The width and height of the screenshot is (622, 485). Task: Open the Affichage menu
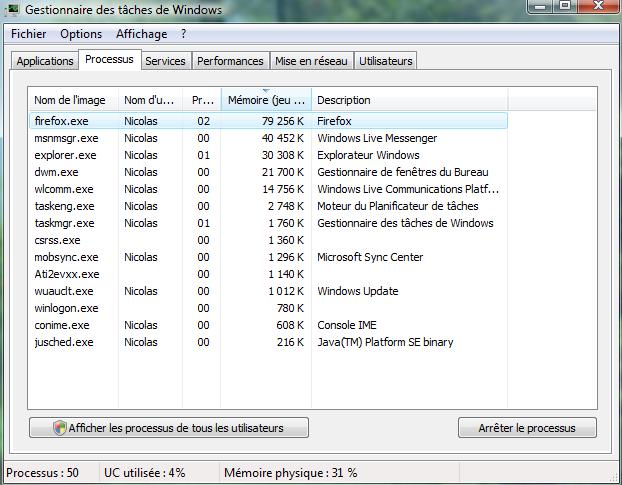[142, 34]
